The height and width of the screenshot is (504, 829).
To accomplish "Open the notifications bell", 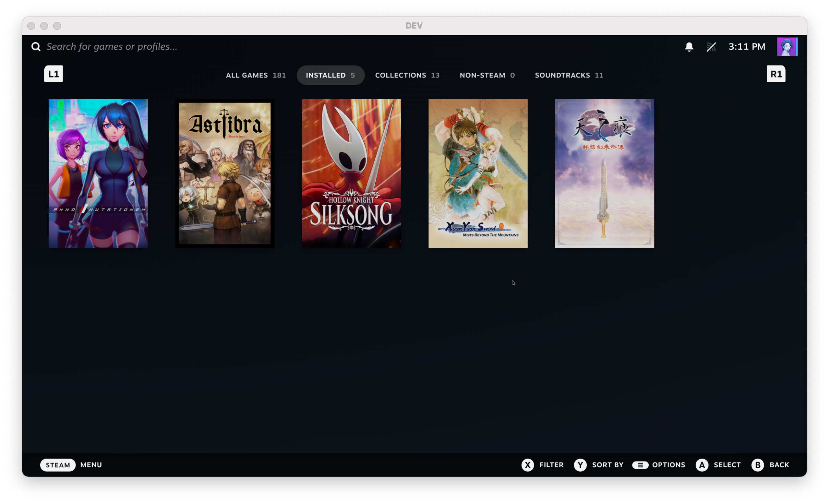I will pos(689,47).
